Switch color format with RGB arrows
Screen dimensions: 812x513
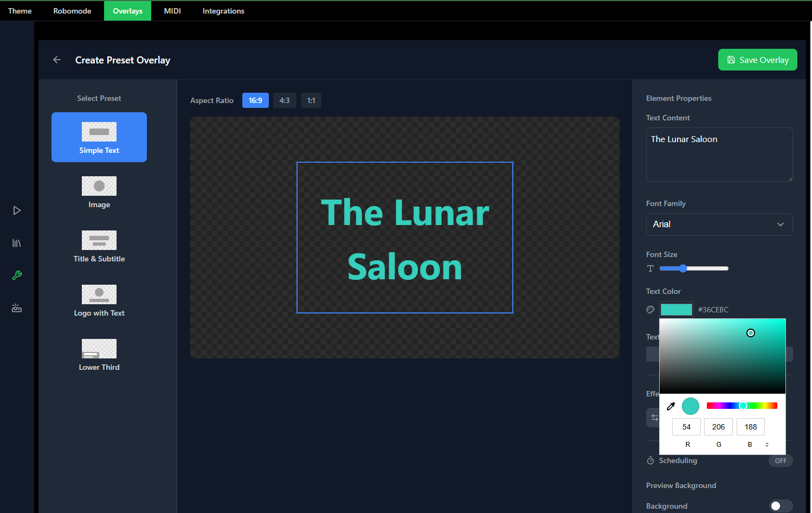pos(766,445)
